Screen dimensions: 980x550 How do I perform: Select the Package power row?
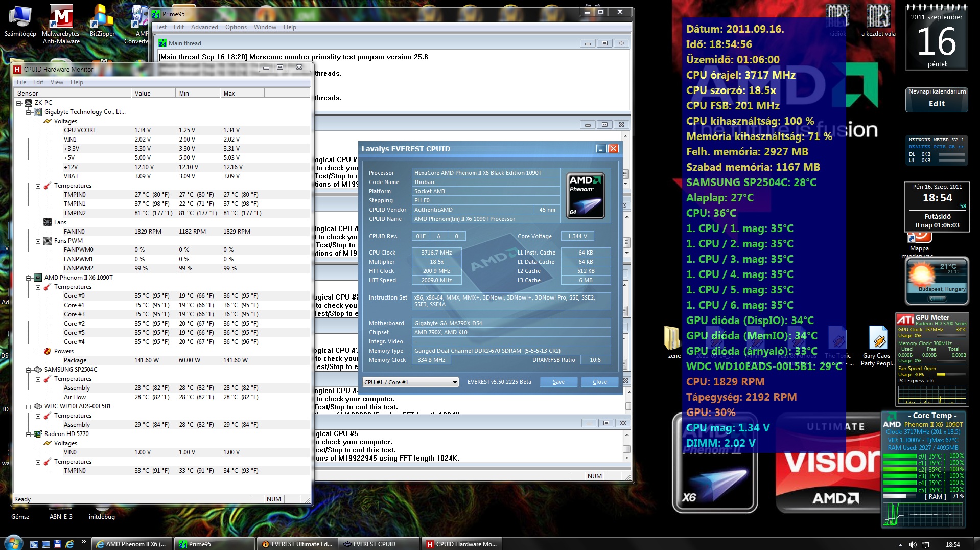pyautogui.click(x=162, y=360)
